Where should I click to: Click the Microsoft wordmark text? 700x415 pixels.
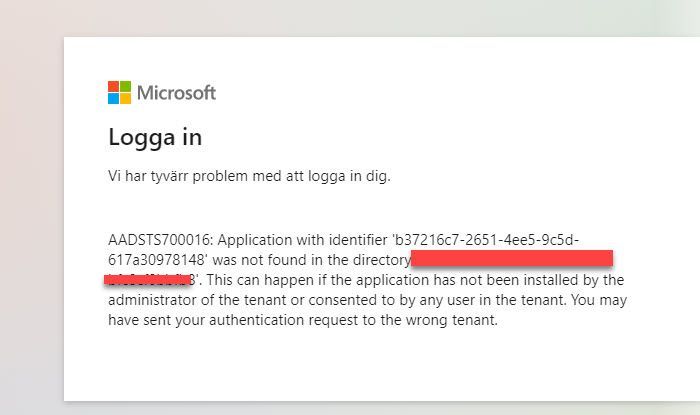click(176, 93)
